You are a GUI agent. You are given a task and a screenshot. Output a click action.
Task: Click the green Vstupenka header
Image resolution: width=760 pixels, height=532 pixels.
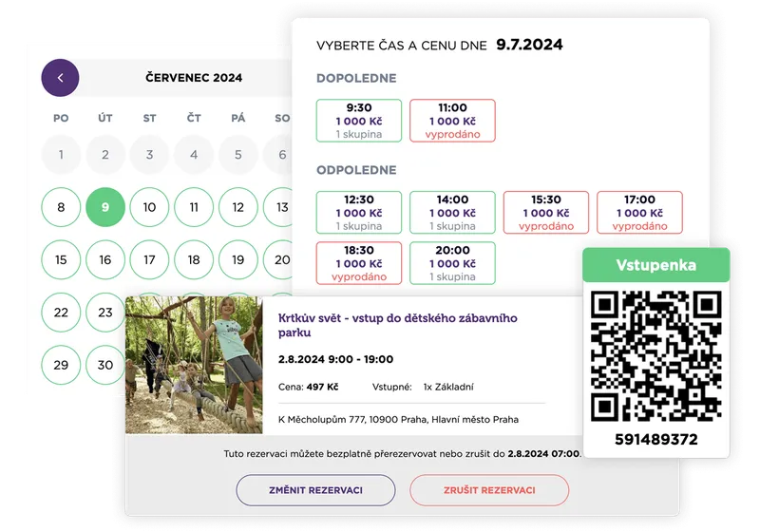click(656, 265)
